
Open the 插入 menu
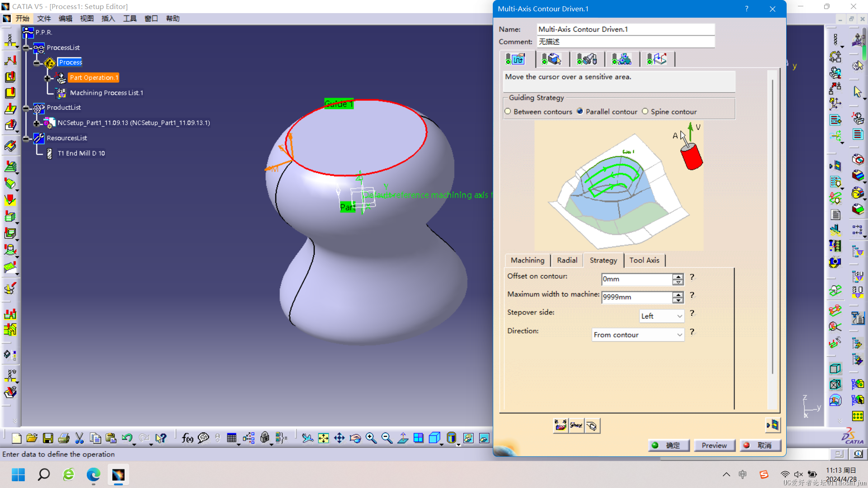click(x=108, y=19)
